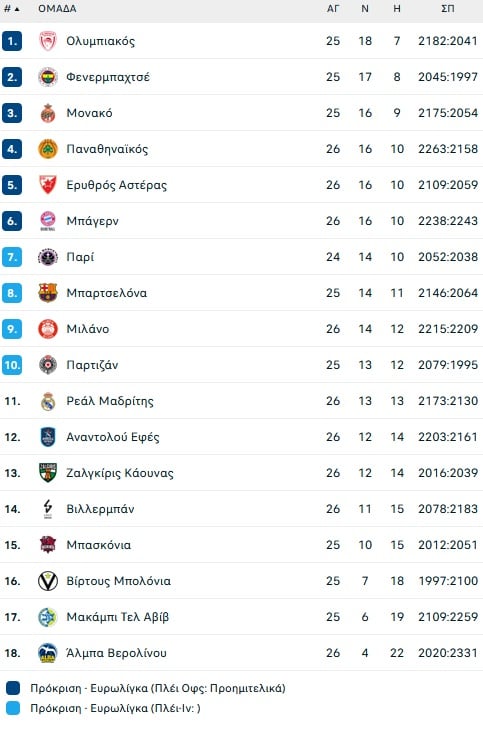Click the ΟΜΑΔΑ column header
Image resolution: width=483 pixels, height=733 pixels.
coord(58,9)
